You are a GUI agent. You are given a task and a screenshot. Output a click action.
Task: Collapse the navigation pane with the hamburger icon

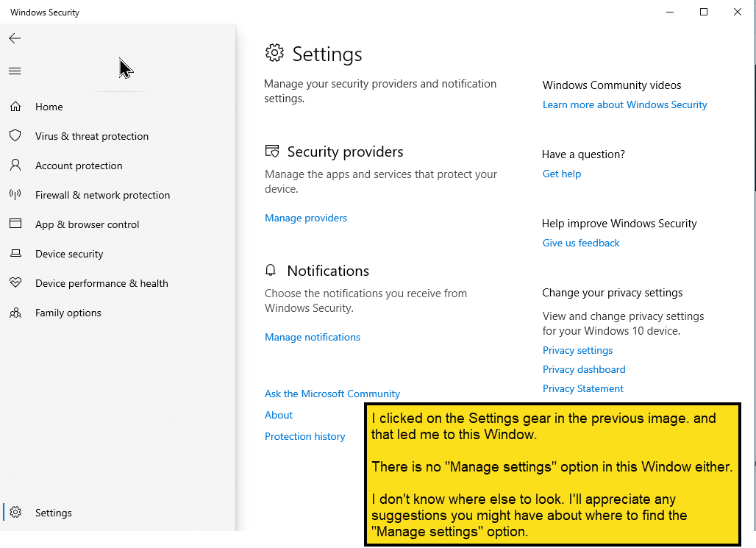(15, 71)
